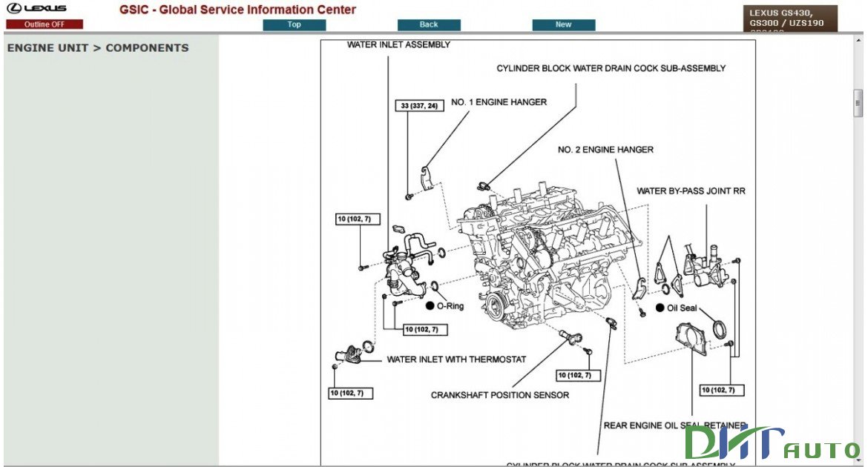Screen dimensions: 868x467
Task: Click the ENGINE UNIT > COMPONENTS breadcrumb
Action: click(97, 47)
